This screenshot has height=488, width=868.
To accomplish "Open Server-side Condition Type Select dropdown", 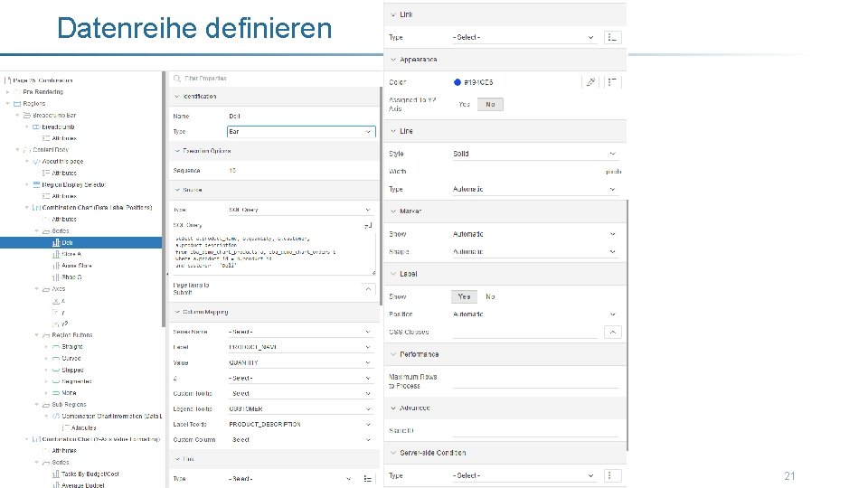I will [x=524, y=475].
